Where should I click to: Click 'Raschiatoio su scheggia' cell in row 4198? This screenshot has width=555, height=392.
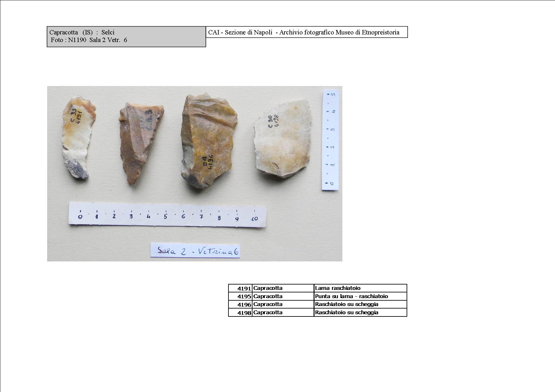[x=360, y=313]
